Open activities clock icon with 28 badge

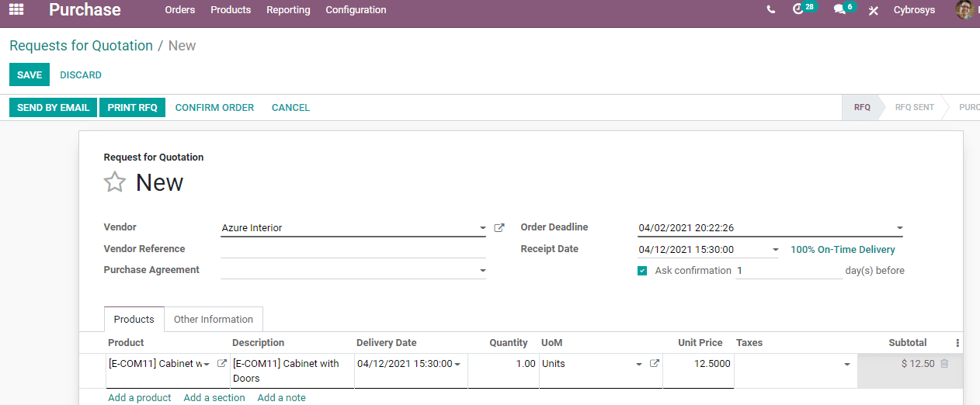click(x=798, y=9)
